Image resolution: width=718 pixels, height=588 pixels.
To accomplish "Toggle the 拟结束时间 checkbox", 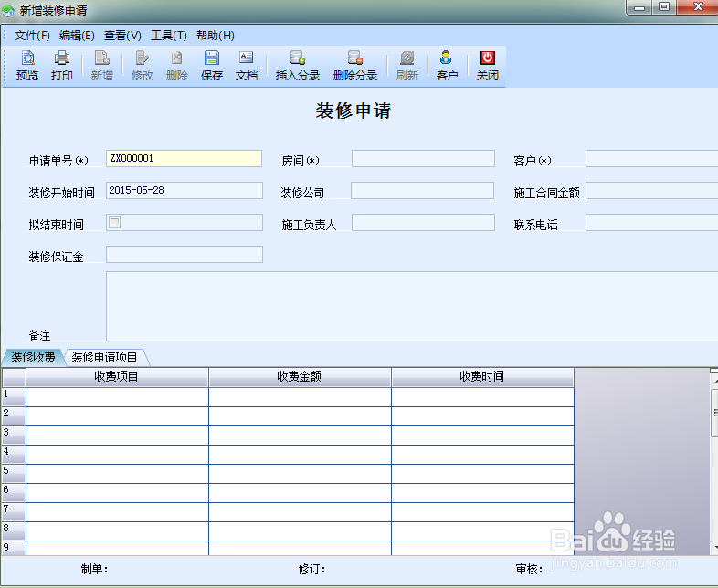I will pos(114,223).
